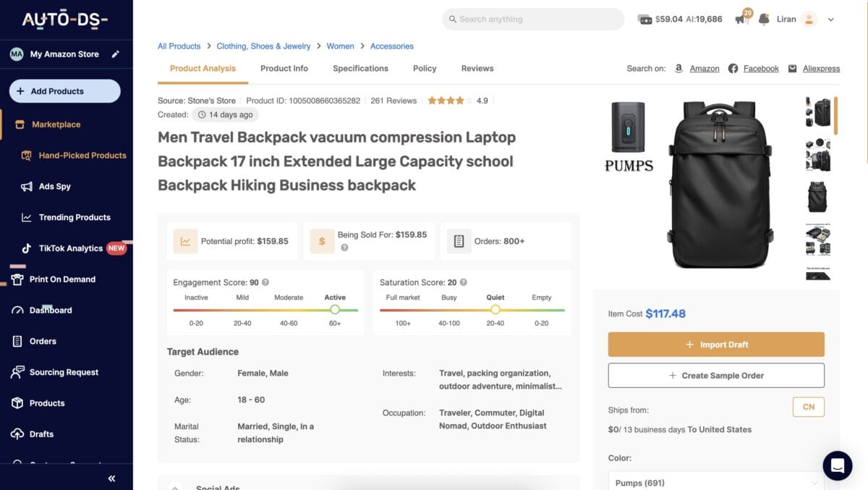This screenshot has width=868, height=490.
Task: Open the Reviews tab
Action: [x=477, y=68]
